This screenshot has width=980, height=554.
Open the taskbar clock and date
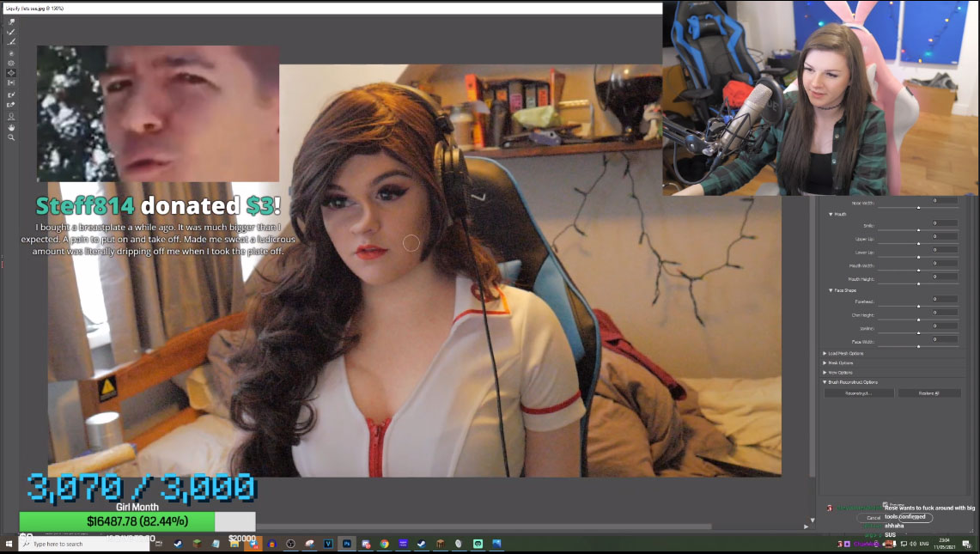[945, 544]
